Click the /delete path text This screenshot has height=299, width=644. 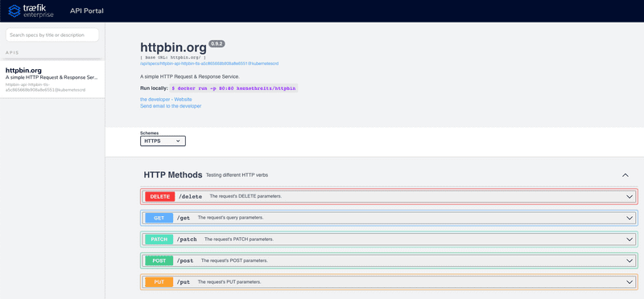(190, 196)
